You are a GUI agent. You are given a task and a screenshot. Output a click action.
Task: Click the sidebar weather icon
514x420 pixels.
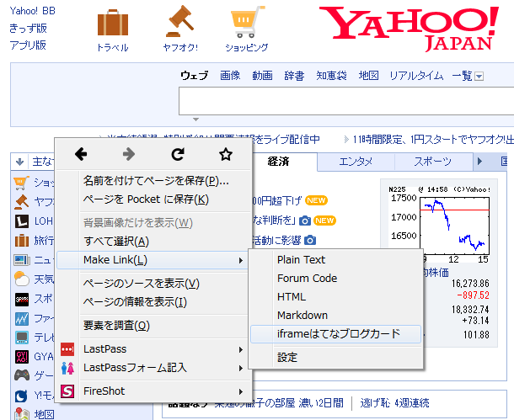(22, 279)
